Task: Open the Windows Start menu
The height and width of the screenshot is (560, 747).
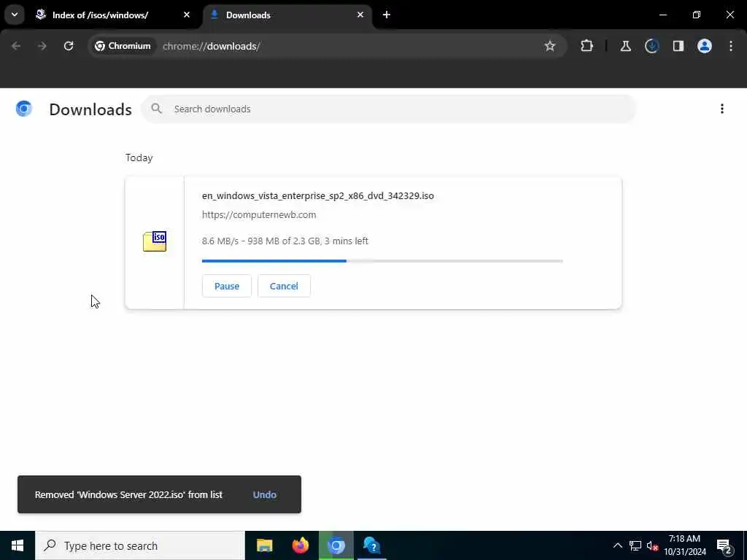Action: 18,545
